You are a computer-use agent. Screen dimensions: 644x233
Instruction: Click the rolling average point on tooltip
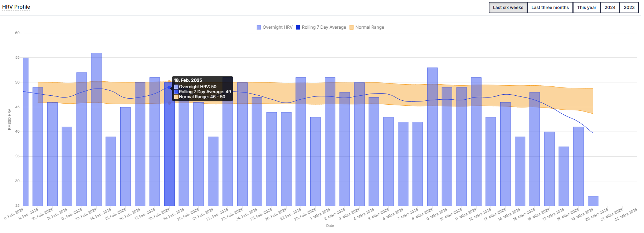click(169, 87)
